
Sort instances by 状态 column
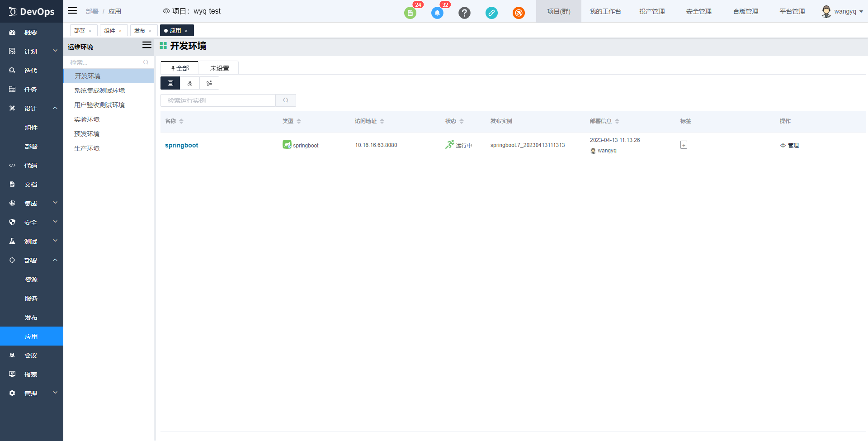click(462, 121)
